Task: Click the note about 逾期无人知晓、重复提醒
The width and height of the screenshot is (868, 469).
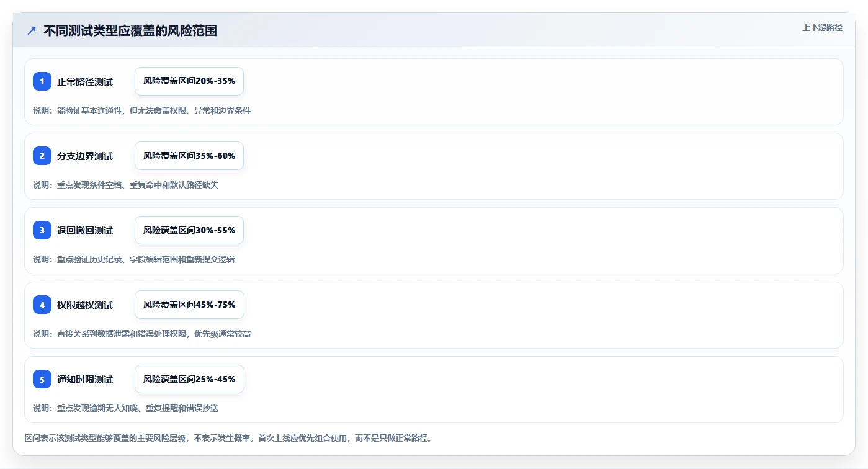Action: coord(125,408)
